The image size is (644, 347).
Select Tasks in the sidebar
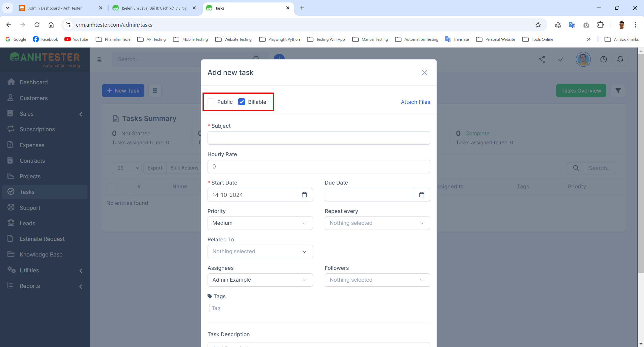point(45,192)
